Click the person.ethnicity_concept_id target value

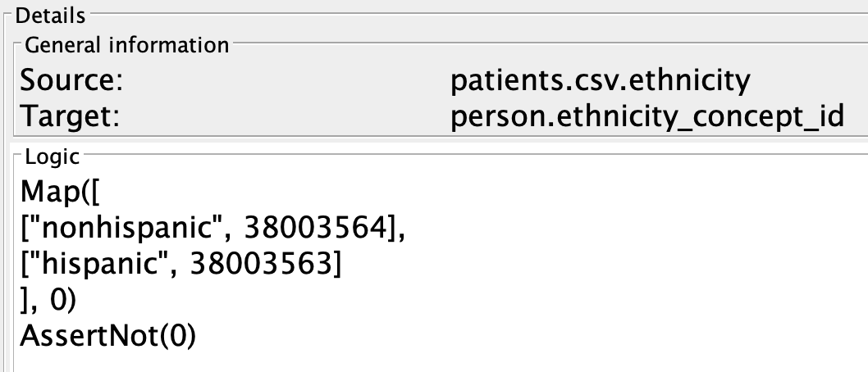646,116
